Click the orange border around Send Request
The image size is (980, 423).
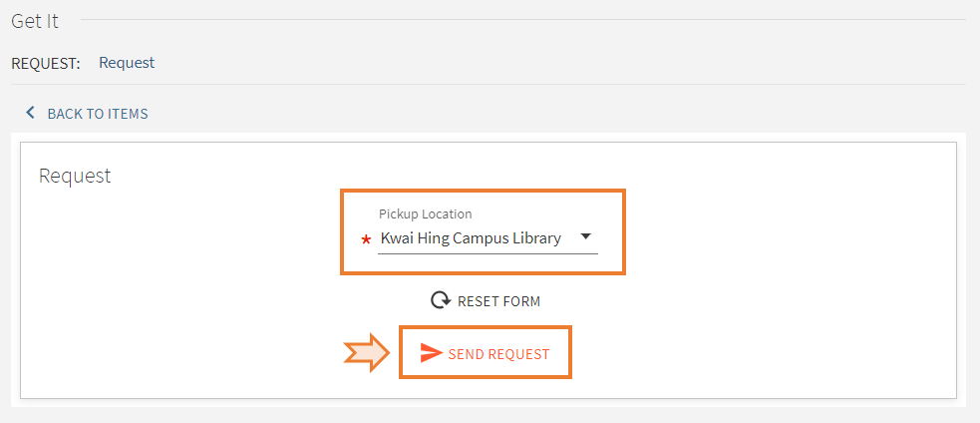point(486,327)
